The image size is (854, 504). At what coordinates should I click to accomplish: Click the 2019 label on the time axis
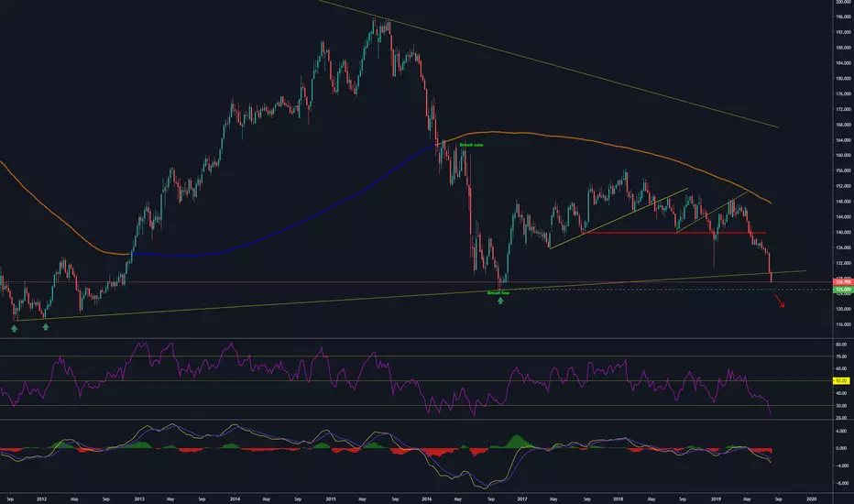(x=716, y=499)
